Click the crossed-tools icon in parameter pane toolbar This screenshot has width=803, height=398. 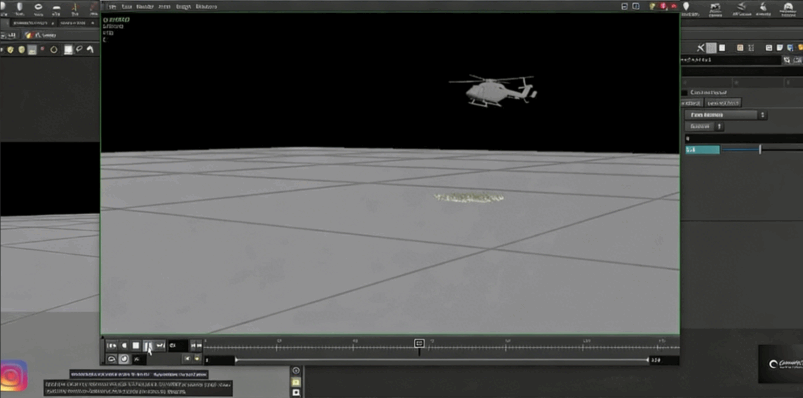[701, 48]
